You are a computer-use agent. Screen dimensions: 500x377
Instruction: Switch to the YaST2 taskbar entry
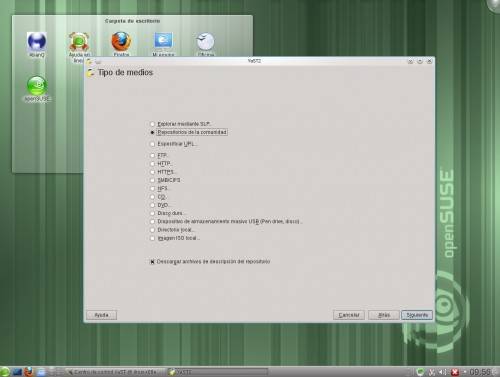(218, 372)
